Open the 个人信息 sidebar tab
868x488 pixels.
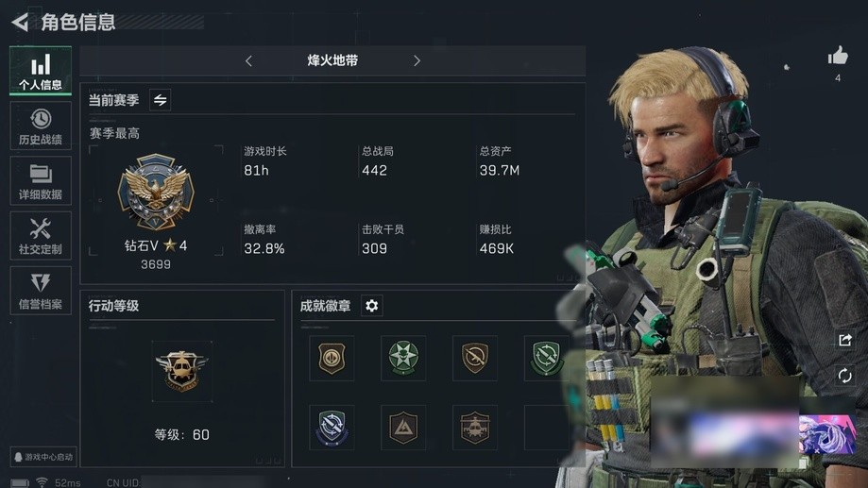point(41,71)
